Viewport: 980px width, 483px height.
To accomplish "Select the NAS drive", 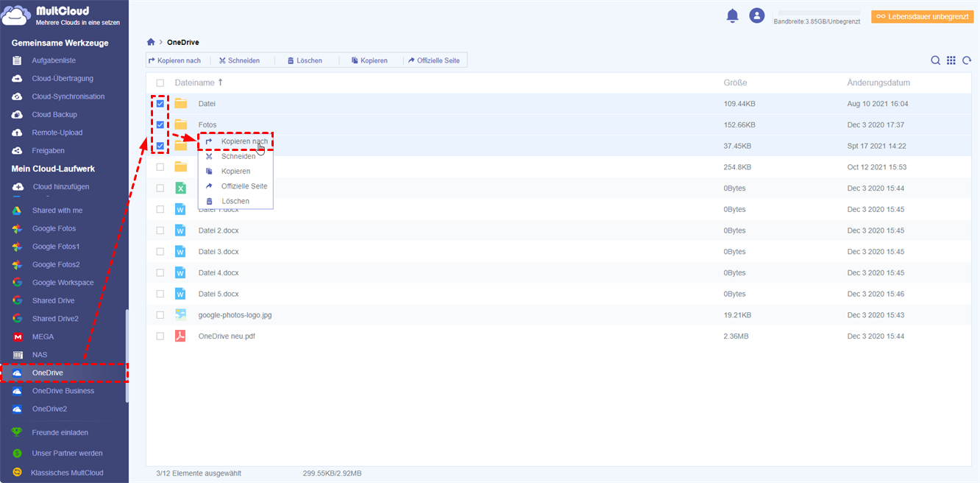I will click(x=40, y=355).
